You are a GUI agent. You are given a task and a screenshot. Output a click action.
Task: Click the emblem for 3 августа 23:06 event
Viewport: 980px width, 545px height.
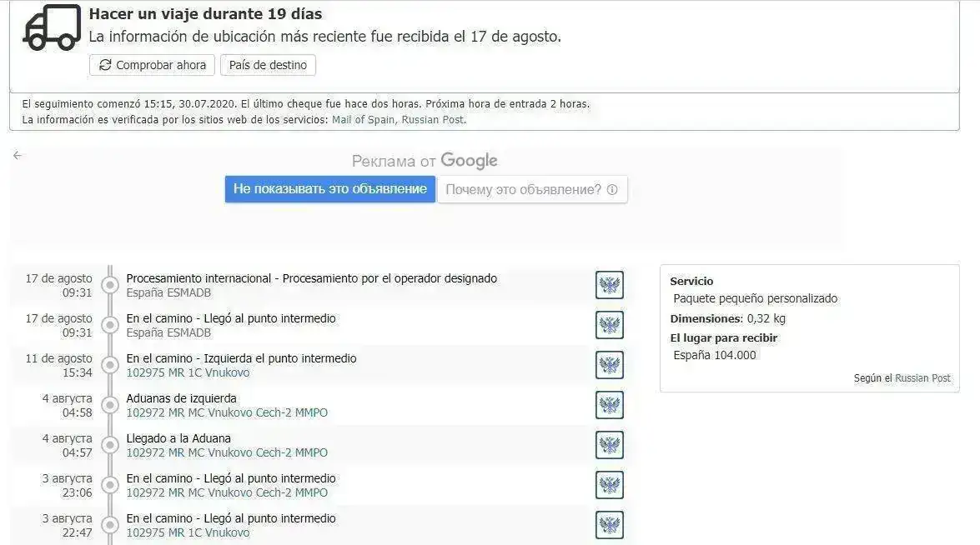[x=610, y=485]
